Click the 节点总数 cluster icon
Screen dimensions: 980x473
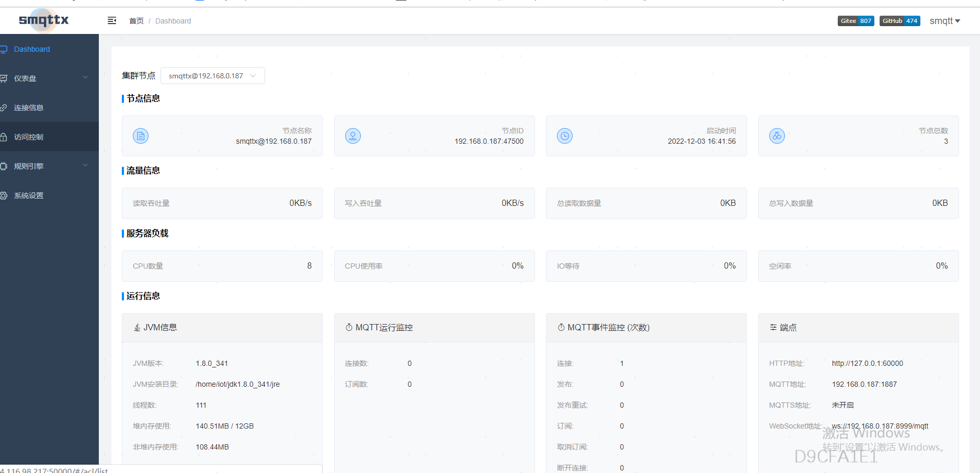tap(777, 136)
